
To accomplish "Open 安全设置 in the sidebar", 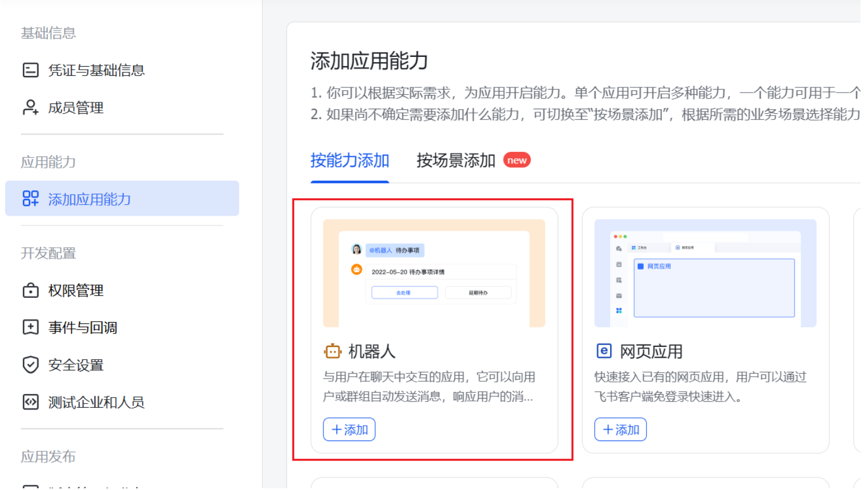I will [x=76, y=365].
